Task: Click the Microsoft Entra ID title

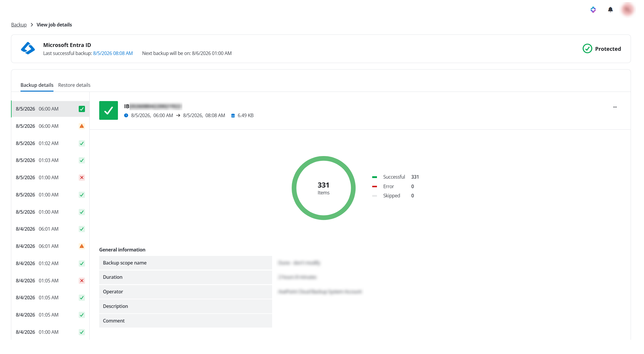Action: tap(67, 45)
